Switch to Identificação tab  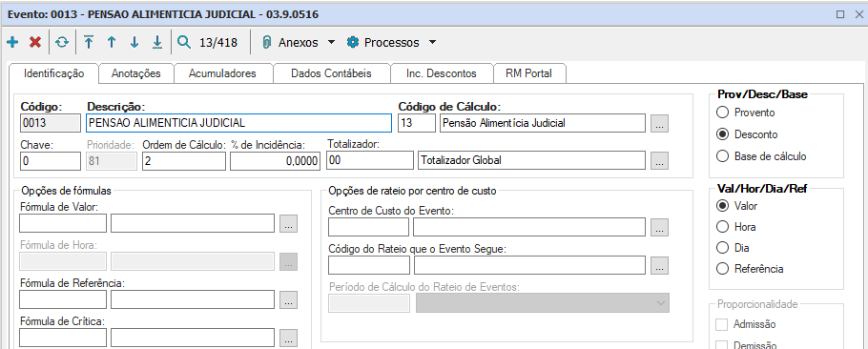54,73
